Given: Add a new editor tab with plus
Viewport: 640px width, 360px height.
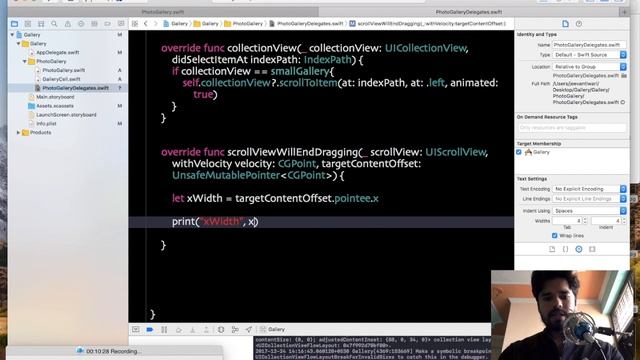Looking at the screenshot, I should (x=624, y=12).
